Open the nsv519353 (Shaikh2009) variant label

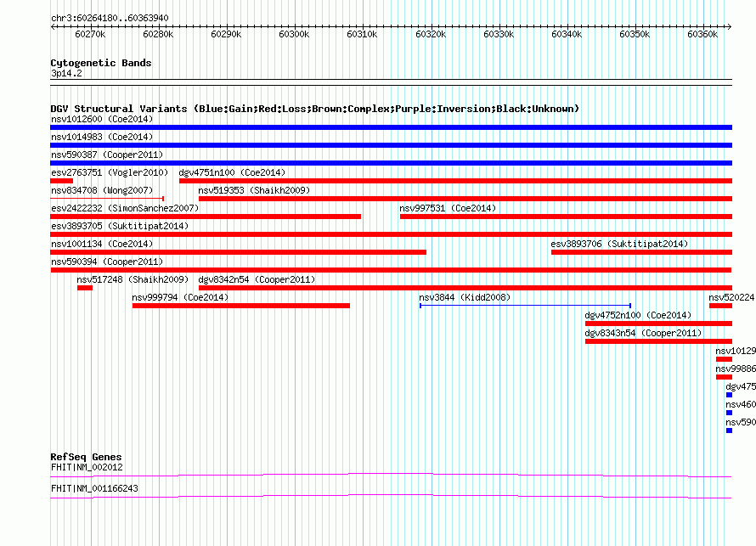click(x=254, y=190)
